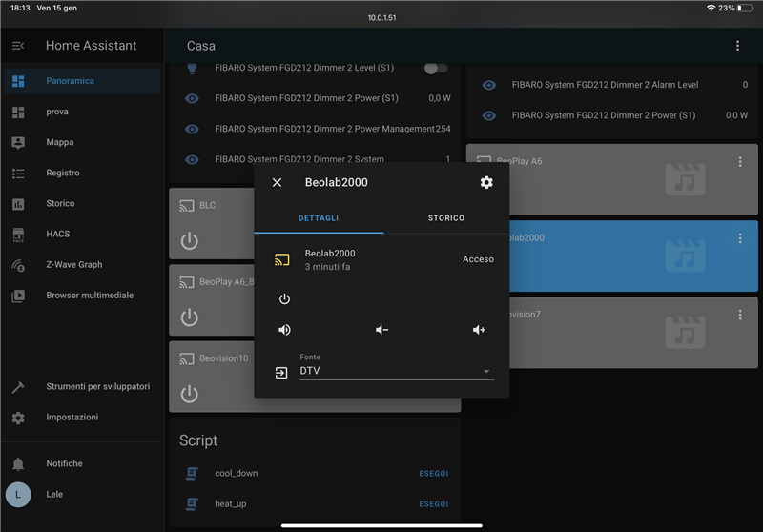The image size is (763, 532).
Task: Run the heat_up script with Esegui
Action: pos(433,503)
